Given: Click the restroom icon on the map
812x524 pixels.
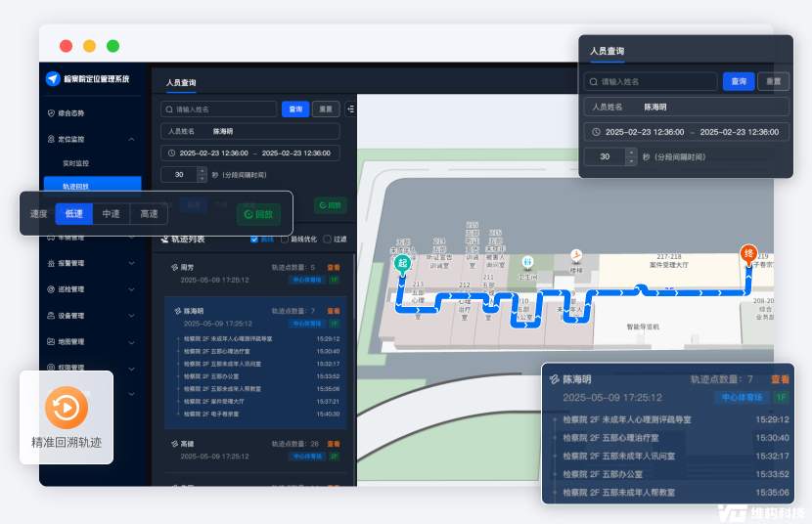Looking at the screenshot, I should click(528, 262).
